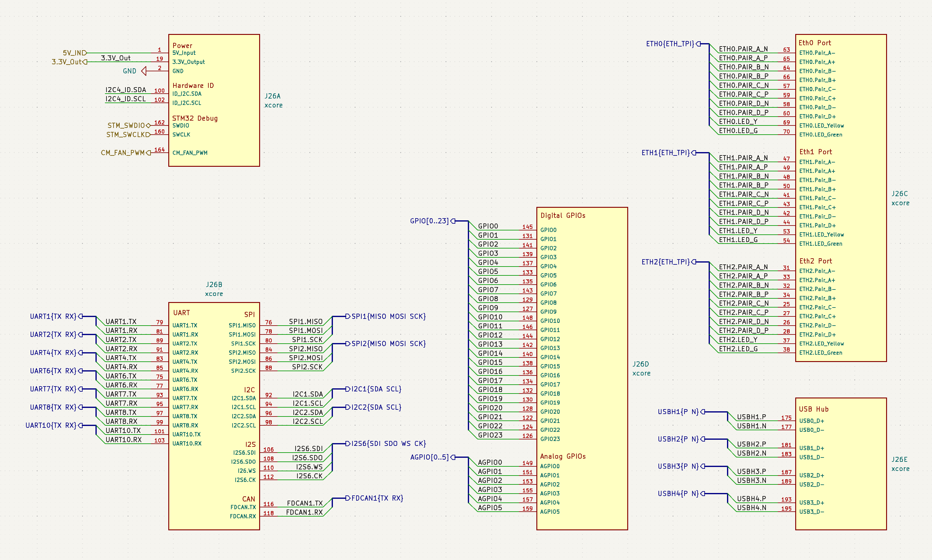Select the Hardware ID section title
The image size is (932, 560).
click(193, 86)
